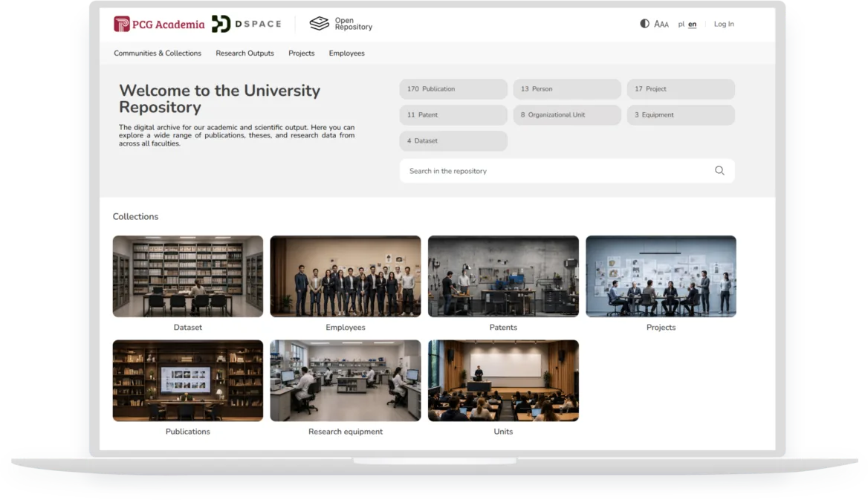The image size is (868, 500).
Task: Select the 4 Dataset counter button
Action: [x=453, y=140]
